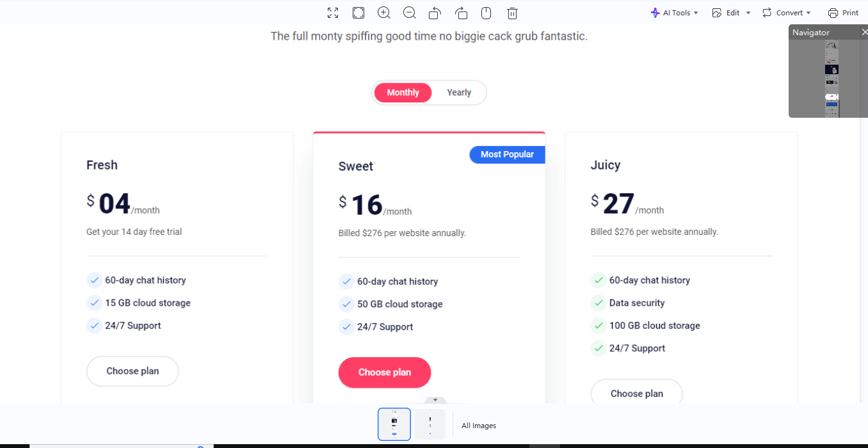Toggle the 60-day chat history checkmark

[x=93, y=280]
